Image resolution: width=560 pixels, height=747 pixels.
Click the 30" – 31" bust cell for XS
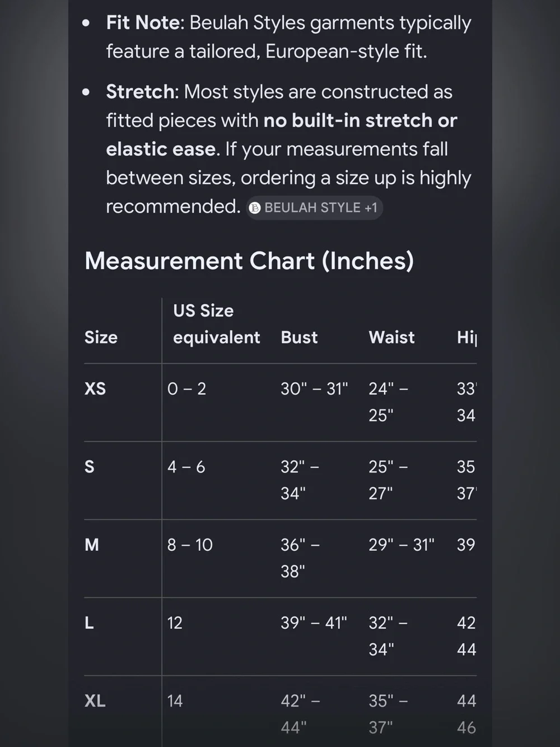tap(314, 389)
